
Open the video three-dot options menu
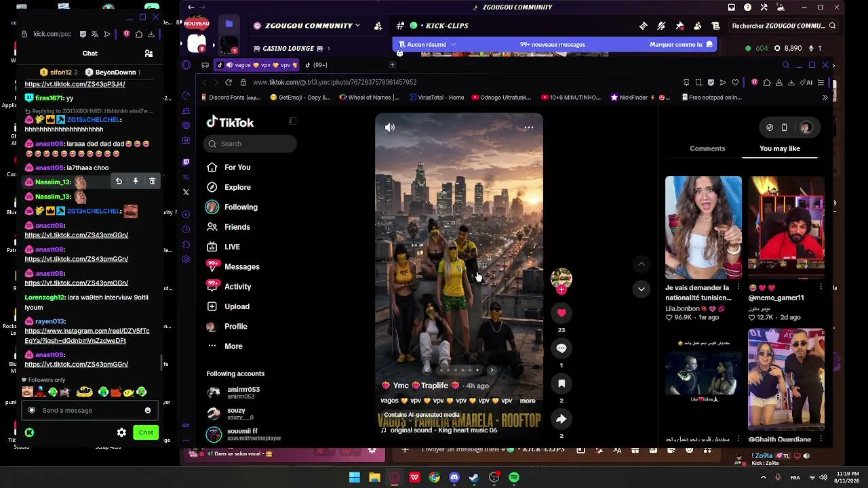point(529,127)
